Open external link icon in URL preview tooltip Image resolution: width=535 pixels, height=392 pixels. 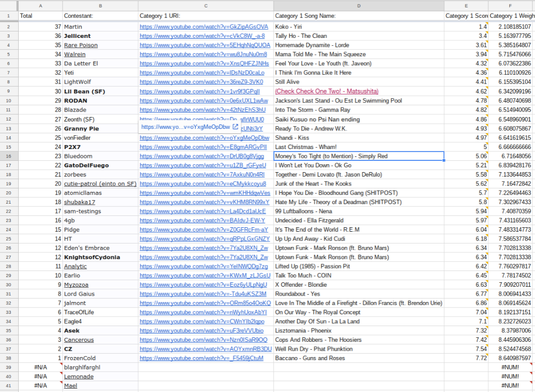pos(235,127)
